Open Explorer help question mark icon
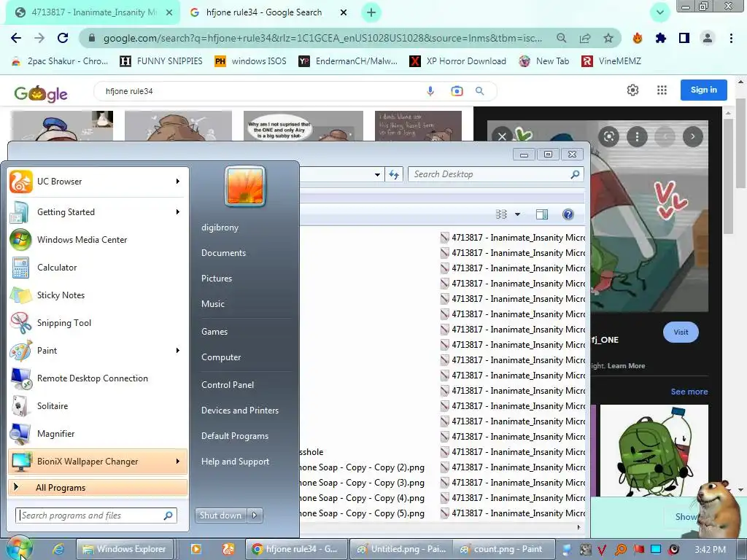The image size is (747, 560). (x=568, y=214)
